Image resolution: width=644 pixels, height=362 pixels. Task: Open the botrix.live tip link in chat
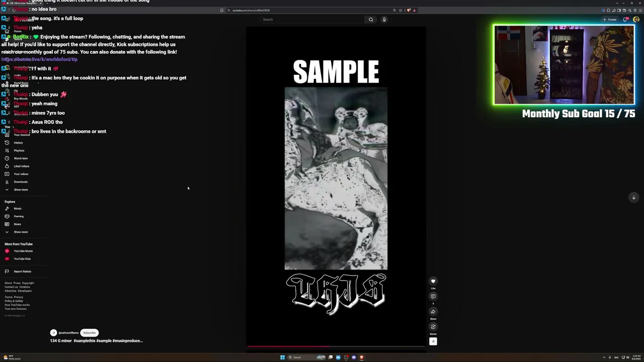pos(39,59)
